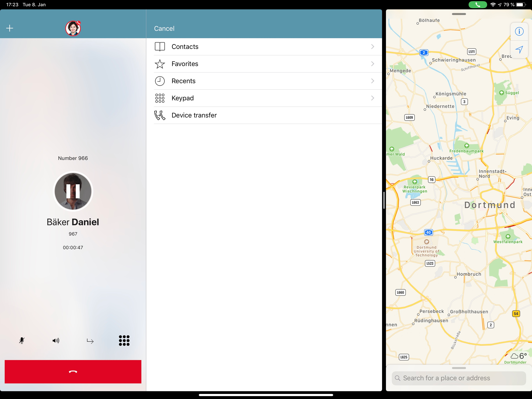The width and height of the screenshot is (532, 399).
Task: Tap the Maps slide-over top grabber
Action: click(459, 14)
